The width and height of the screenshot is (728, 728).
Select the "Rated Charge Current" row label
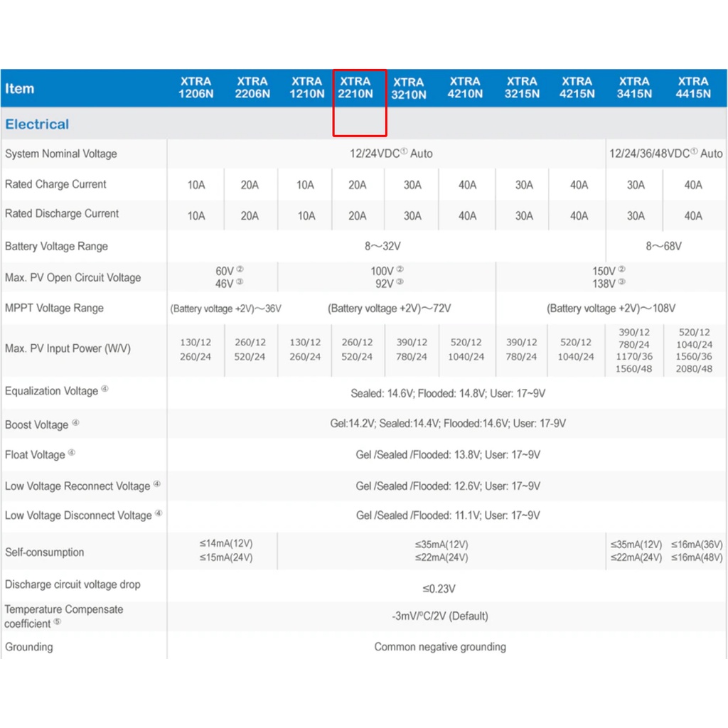click(55, 184)
